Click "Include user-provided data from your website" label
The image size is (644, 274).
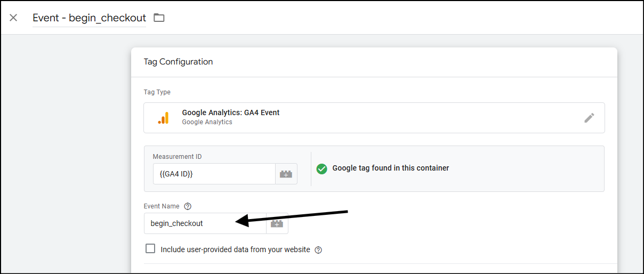(235, 249)
